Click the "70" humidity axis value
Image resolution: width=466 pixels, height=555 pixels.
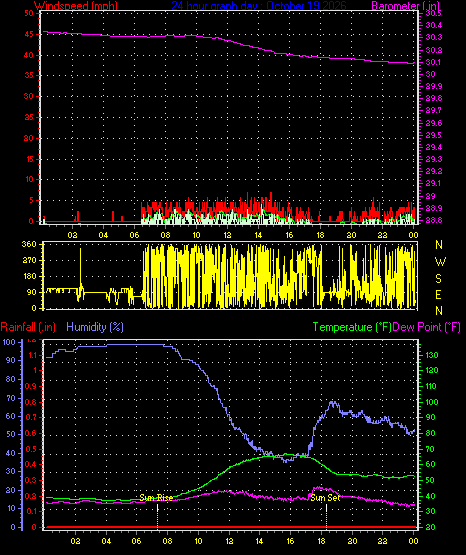[11, 398]
